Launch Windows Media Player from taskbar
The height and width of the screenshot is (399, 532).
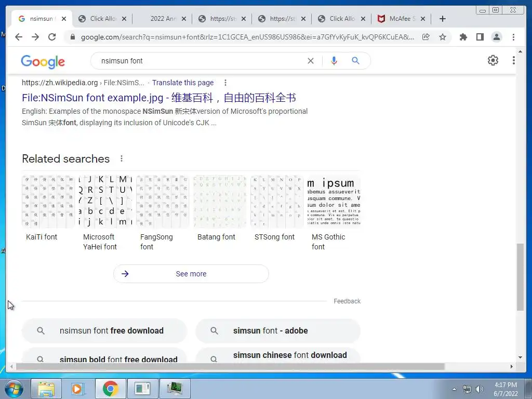click(x=78, y=389)
